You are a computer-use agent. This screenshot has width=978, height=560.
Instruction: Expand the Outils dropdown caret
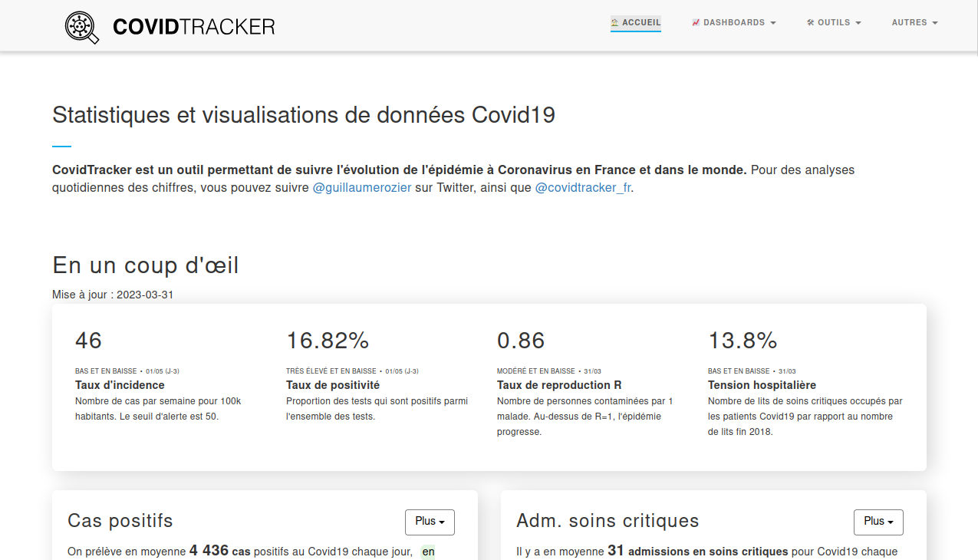[x=858, y=24]
